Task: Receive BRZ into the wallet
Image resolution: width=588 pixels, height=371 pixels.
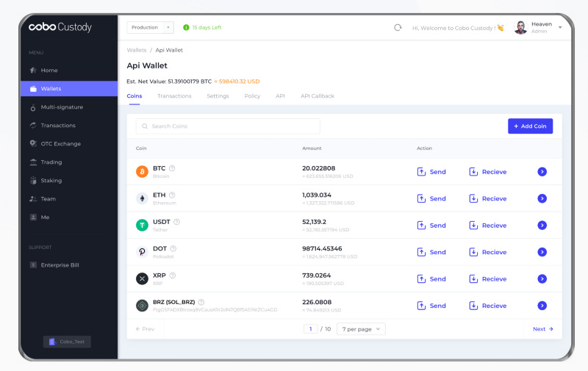Action: click(488, 306)
